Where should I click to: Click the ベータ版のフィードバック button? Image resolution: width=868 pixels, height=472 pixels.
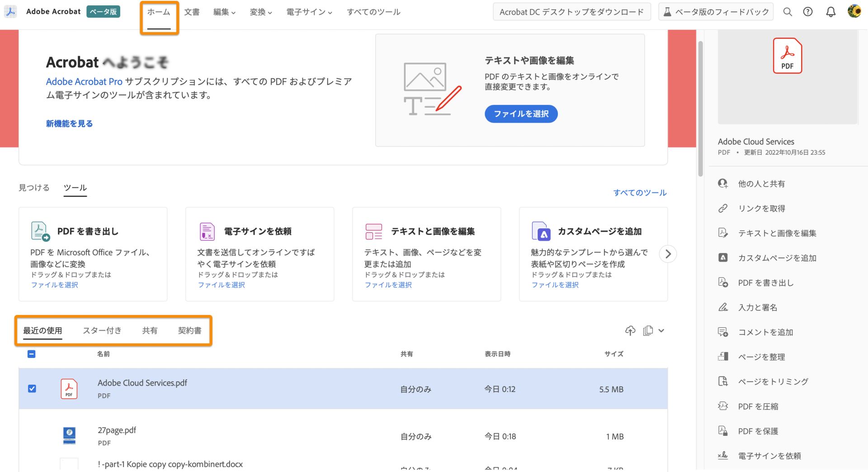pos(716,12)
